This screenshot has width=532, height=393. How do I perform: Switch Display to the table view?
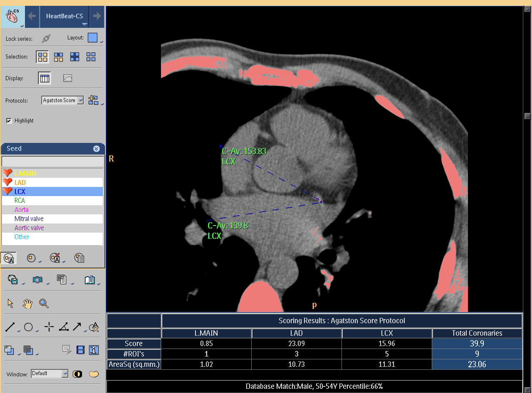click(45, 78)
